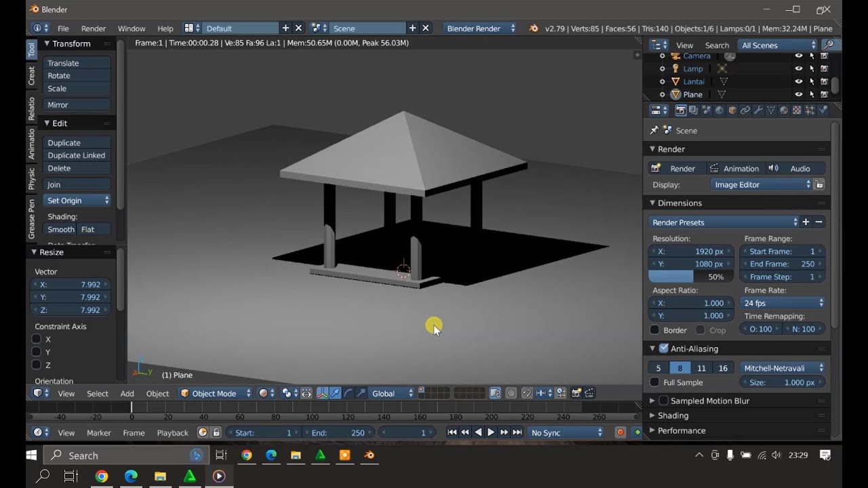Click the OpenGL render animation clapper icon
This screenshot has width=868, height=488.
coord(590,393)
